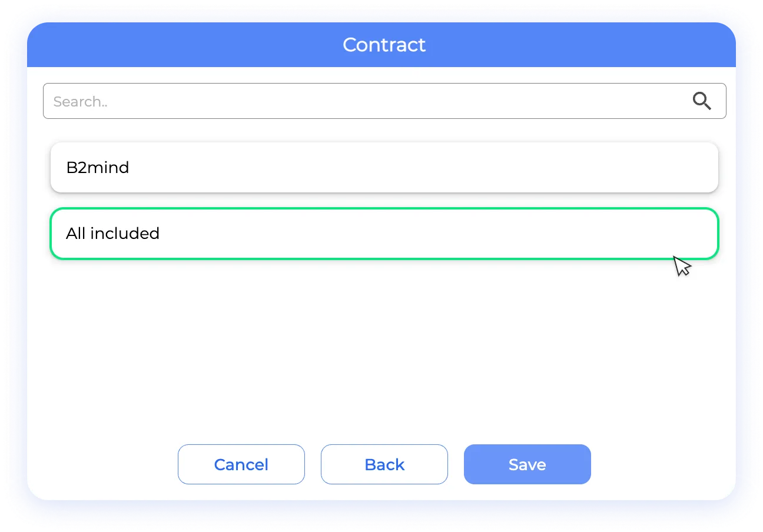This screenshot has width=763, height=532.
Task: Confirm with the solid blue Save button
Action: click(527, 464)
